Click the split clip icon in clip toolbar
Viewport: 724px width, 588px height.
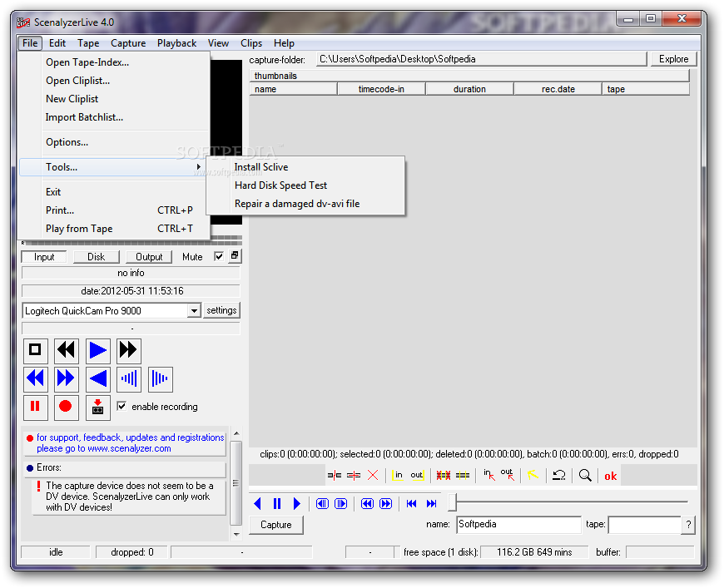[335, 476]
